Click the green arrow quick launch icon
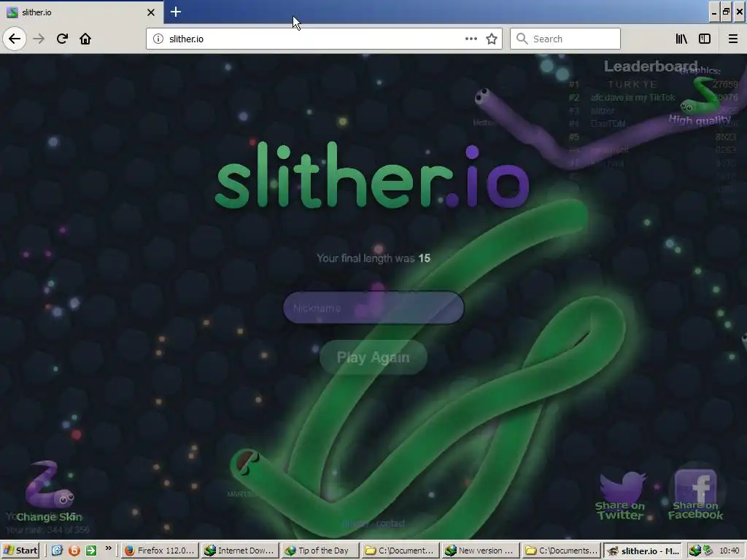The image size is (747, 560). click(x=91, y=551)
